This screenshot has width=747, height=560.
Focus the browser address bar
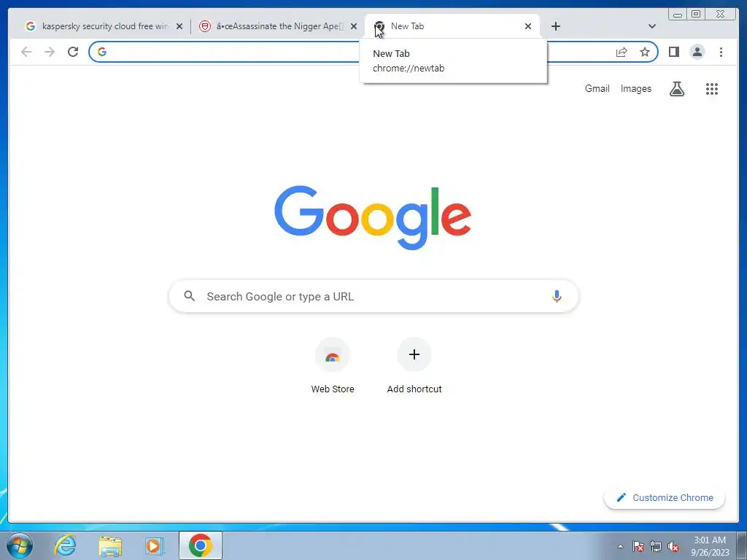tap(373, 52)
